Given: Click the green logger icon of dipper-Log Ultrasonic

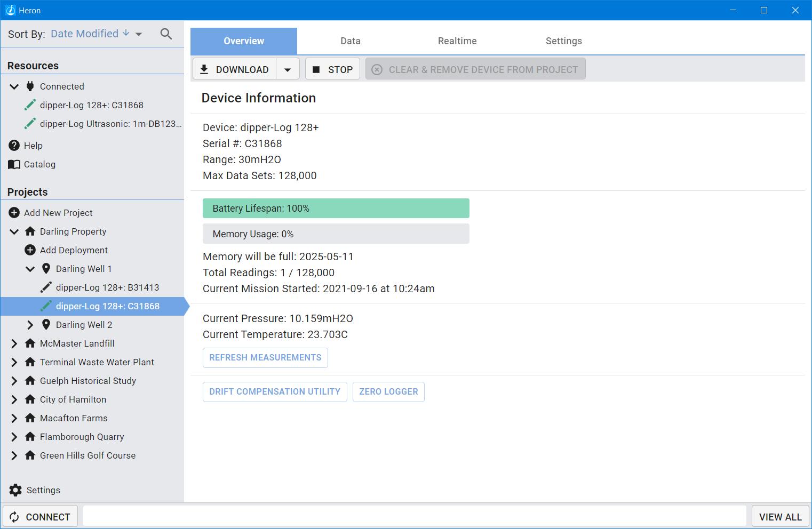Looking at the screenshot, I should tap(30, 124).
